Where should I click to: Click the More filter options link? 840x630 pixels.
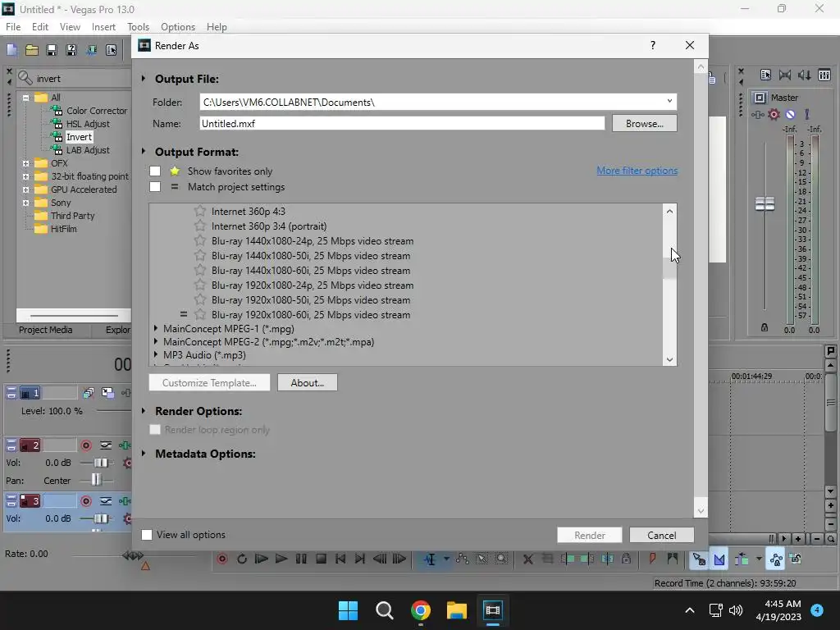(637, 171)
